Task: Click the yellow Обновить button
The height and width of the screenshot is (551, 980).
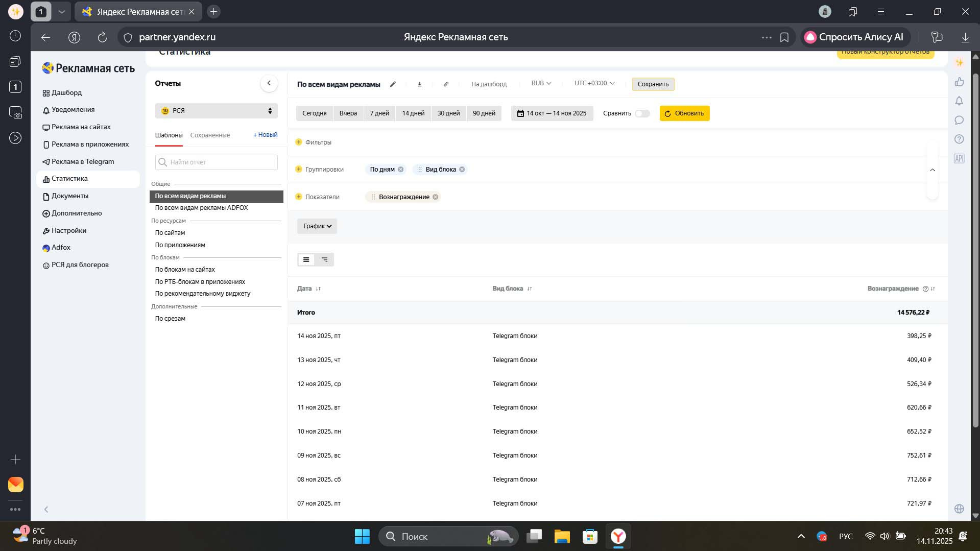Action: [684, 113]
